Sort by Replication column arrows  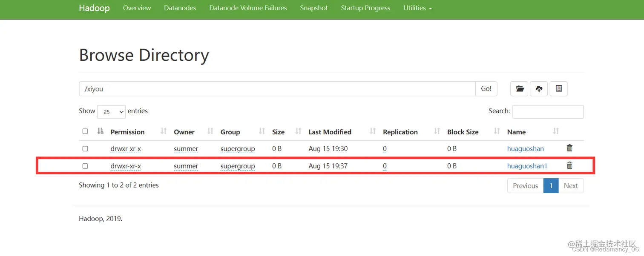click(x=437, y=131)
